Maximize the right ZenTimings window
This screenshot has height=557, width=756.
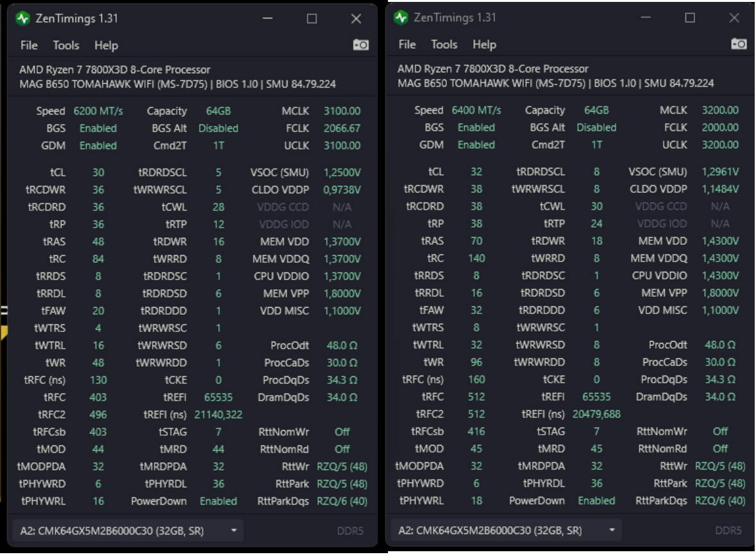pyautogui.click(x=690, y=18)
